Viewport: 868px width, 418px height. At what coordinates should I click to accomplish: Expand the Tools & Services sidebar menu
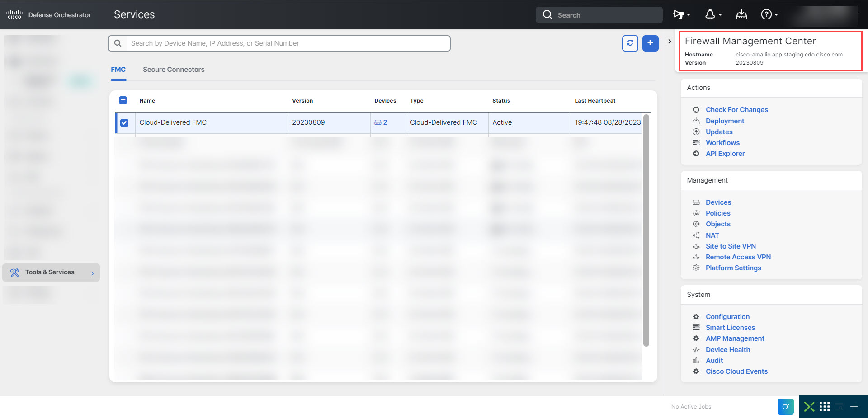(51, 272)
